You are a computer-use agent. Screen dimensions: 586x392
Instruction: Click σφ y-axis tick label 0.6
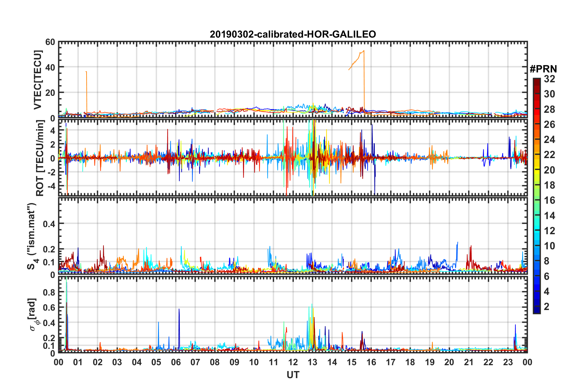coord(49,308)
